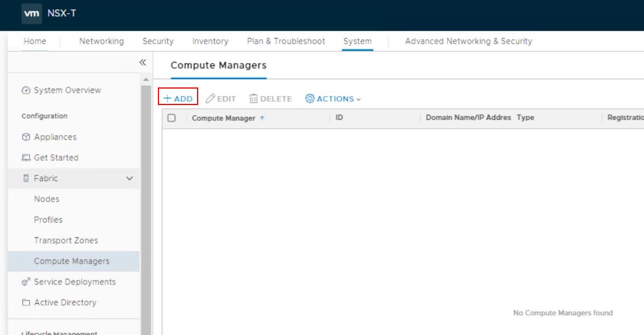Click the DELETE button label
The width and height of the screenshot is (644, 335).
coord(276,99)
